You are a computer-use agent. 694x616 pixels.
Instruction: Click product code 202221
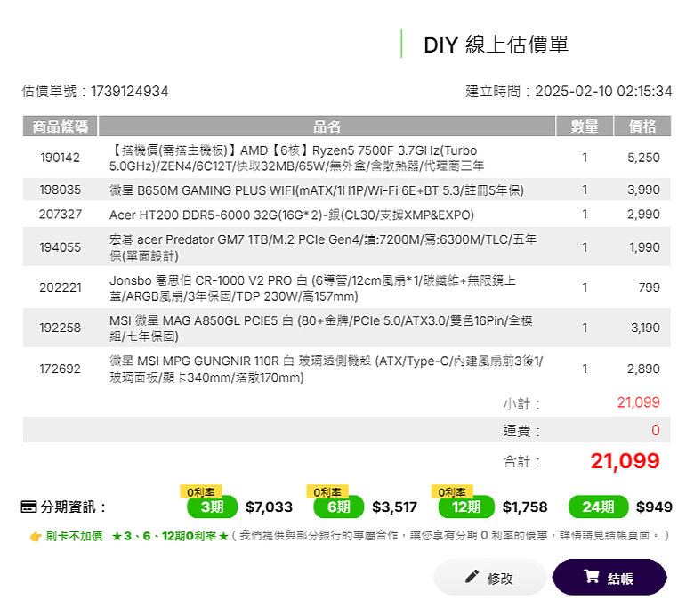61,288
